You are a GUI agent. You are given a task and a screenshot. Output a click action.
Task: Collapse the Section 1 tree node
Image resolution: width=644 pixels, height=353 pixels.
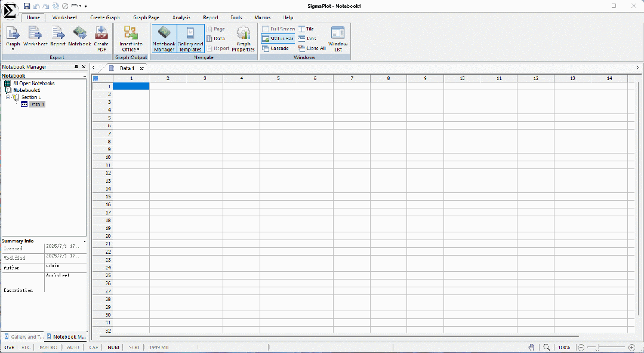click(x=7, y=97)
